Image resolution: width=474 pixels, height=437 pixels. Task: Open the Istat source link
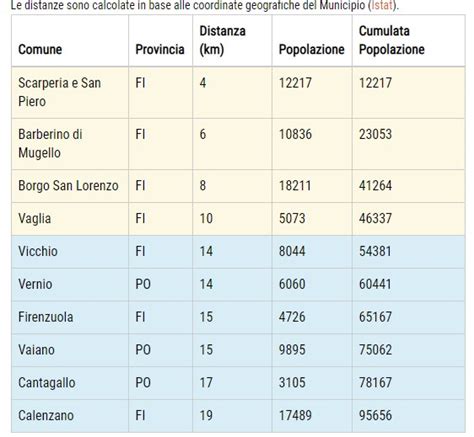pos(382,5)
